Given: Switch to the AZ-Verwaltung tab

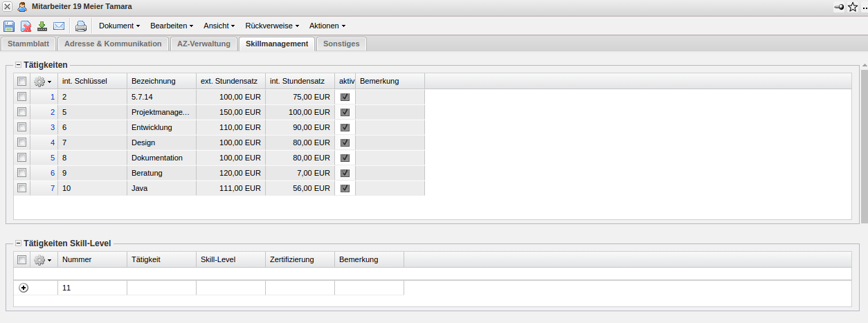Looking at the screenshot, I should click(204, 44).
